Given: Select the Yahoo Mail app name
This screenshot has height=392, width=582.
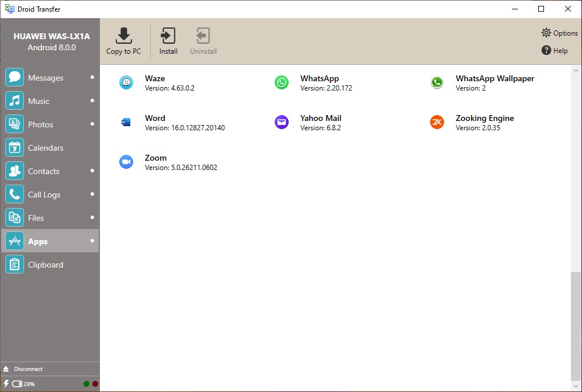Looking at the screenshot, I should [x=321, y=118].
